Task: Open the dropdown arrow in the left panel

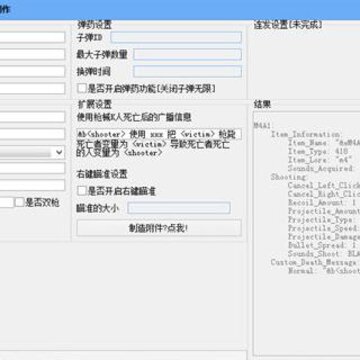Action: pos(59,153)
